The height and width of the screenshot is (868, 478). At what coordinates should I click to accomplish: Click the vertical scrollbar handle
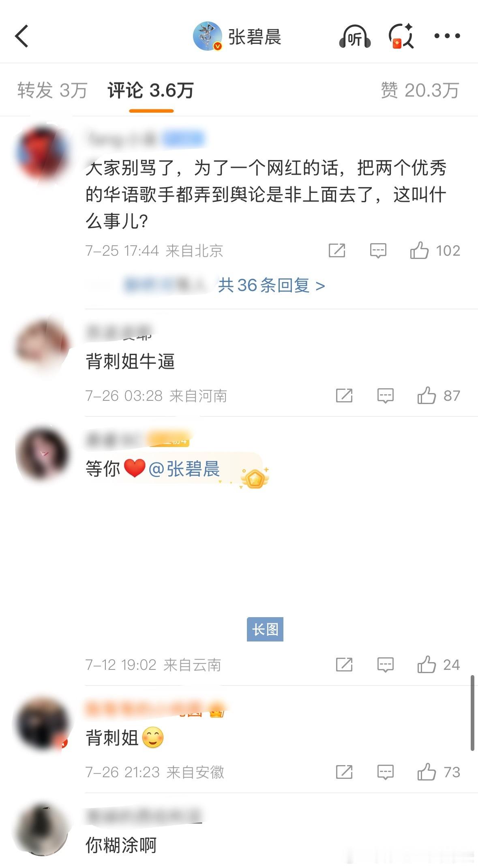pos(472,713)
